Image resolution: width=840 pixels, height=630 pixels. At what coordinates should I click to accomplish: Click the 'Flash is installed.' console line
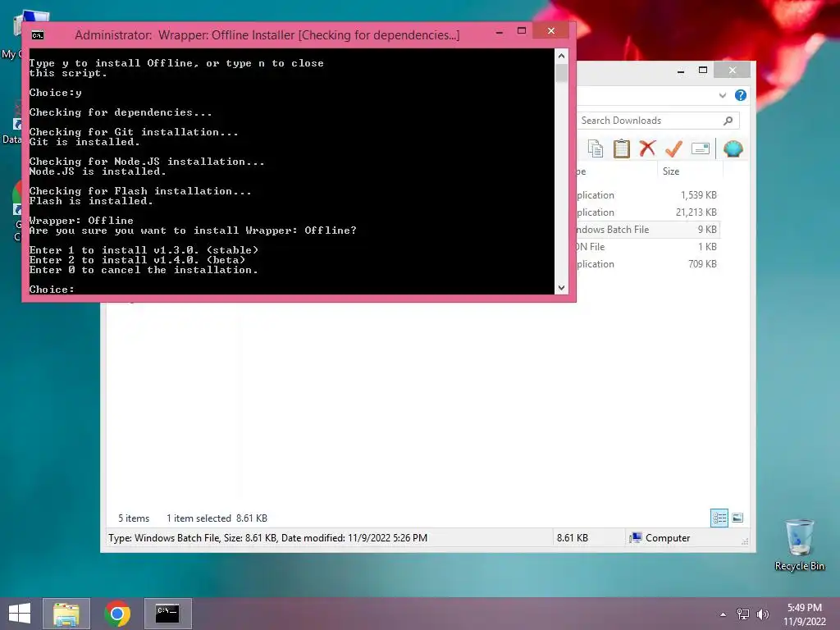coord(91,201)
